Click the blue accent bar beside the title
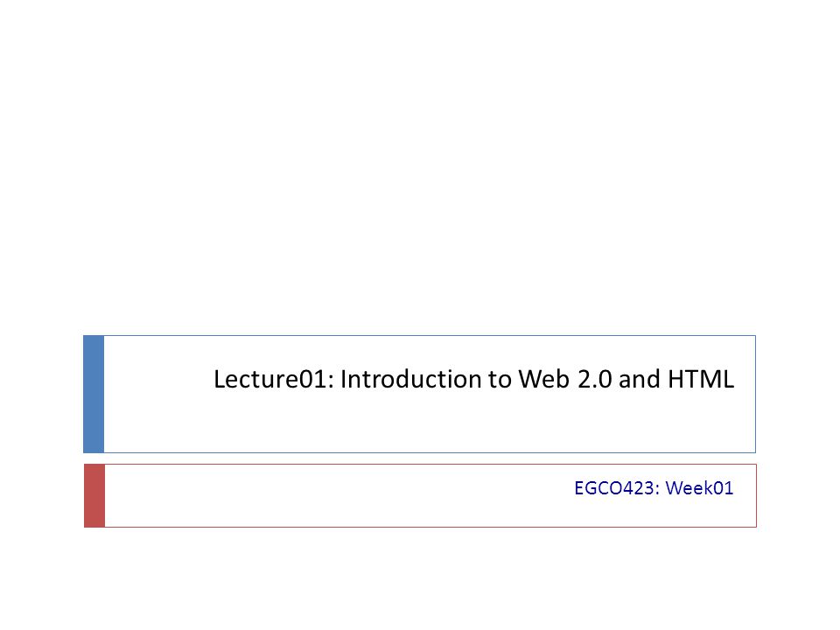840x630 pixels. click(x=94, y=394)
